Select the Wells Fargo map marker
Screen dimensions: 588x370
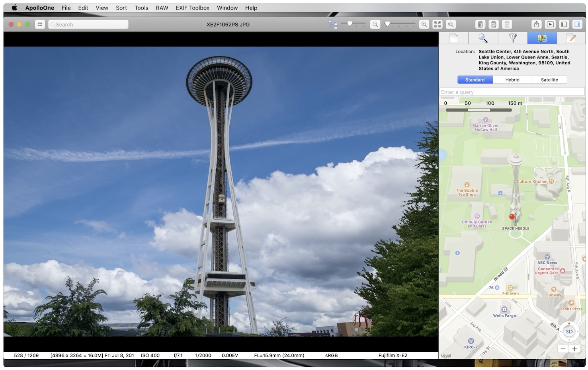tap(504, 310)
